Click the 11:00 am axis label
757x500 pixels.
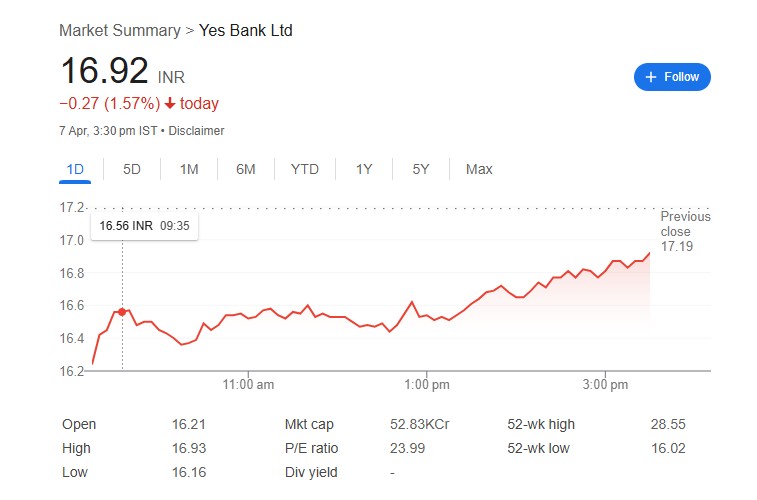click(x=249, y=385)
